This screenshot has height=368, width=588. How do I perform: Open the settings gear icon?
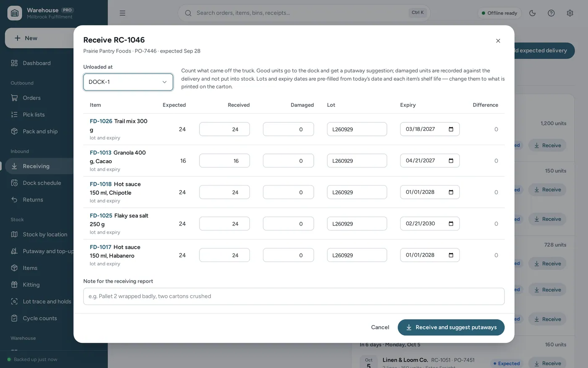(x=570, y=13)
